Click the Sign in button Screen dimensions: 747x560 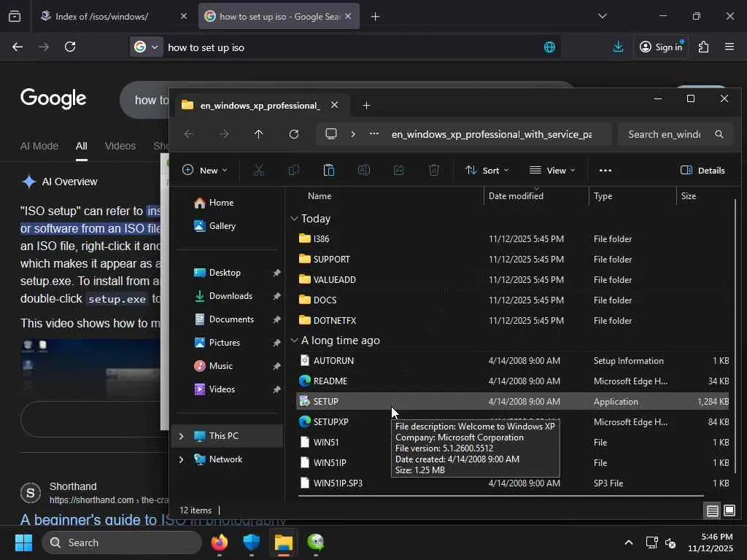tap(660, 47)
